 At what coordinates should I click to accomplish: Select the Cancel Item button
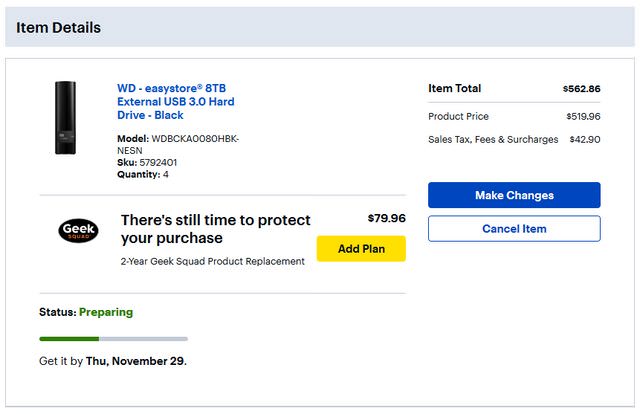tap(514, 228)
